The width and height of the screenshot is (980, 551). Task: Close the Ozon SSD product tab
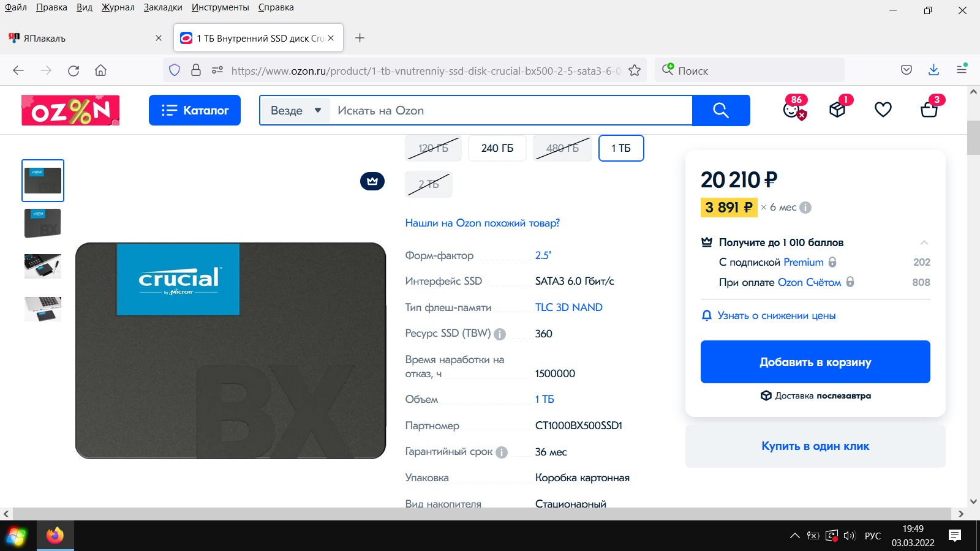tap(331, 38)
